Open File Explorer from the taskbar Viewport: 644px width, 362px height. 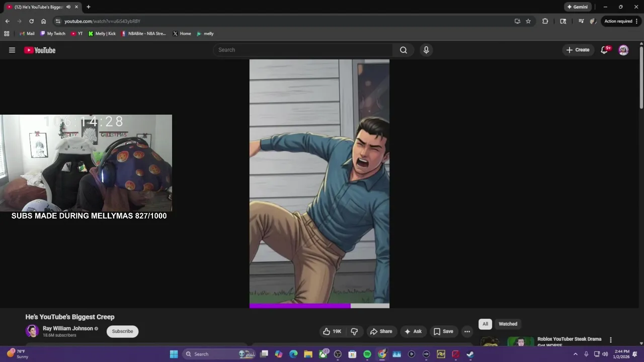pos(308,354)
